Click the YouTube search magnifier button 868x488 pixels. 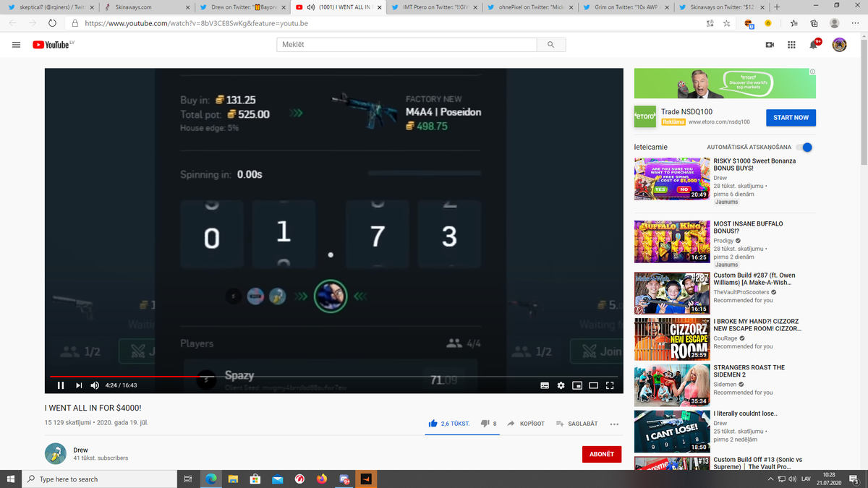click(550, 45)
